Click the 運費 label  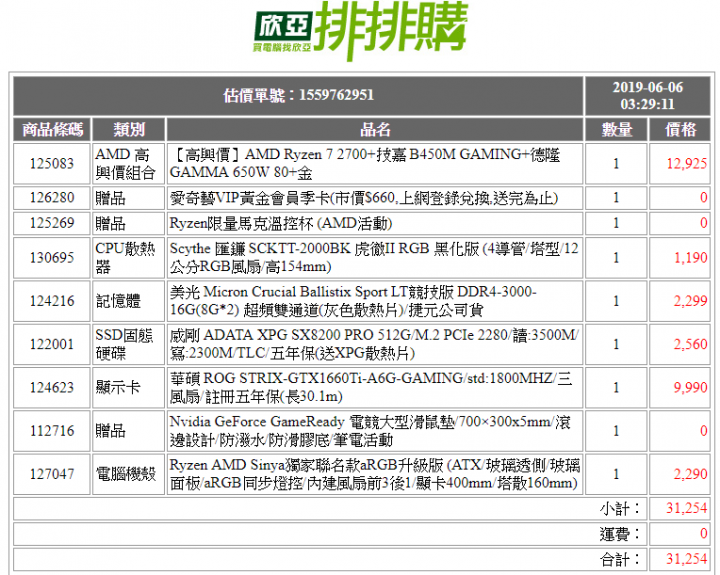(620, 534)
